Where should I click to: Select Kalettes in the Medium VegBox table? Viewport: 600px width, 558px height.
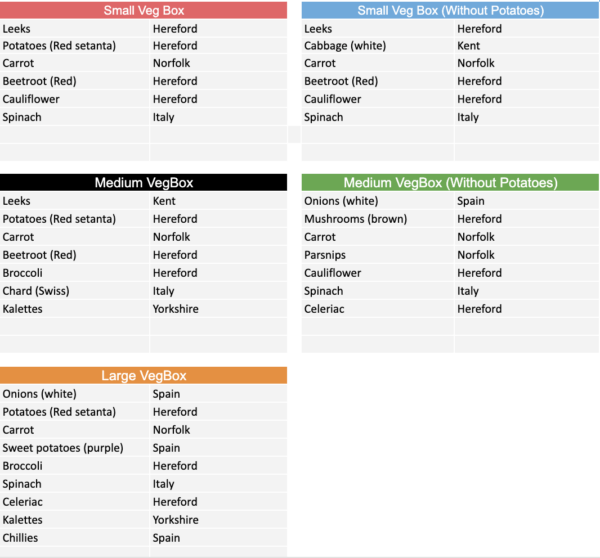[25, 309]
